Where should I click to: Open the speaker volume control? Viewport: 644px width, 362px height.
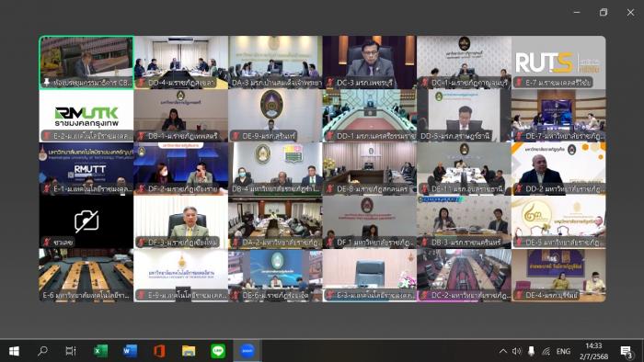[516, 351]
